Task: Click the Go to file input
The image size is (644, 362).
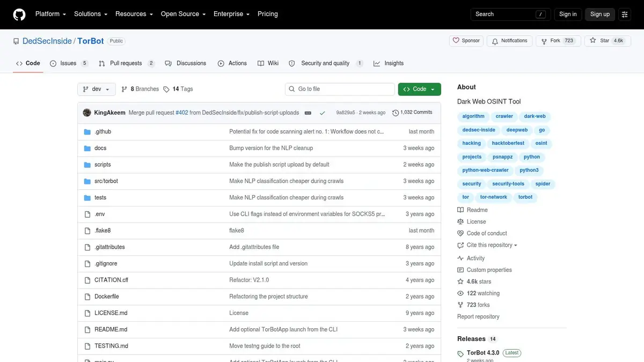Action: click(x=340, y=89)
